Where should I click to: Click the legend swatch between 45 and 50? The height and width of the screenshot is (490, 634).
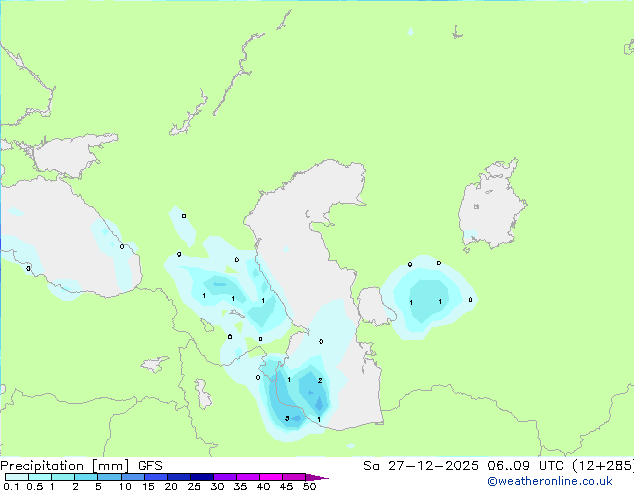coord(294,477)
